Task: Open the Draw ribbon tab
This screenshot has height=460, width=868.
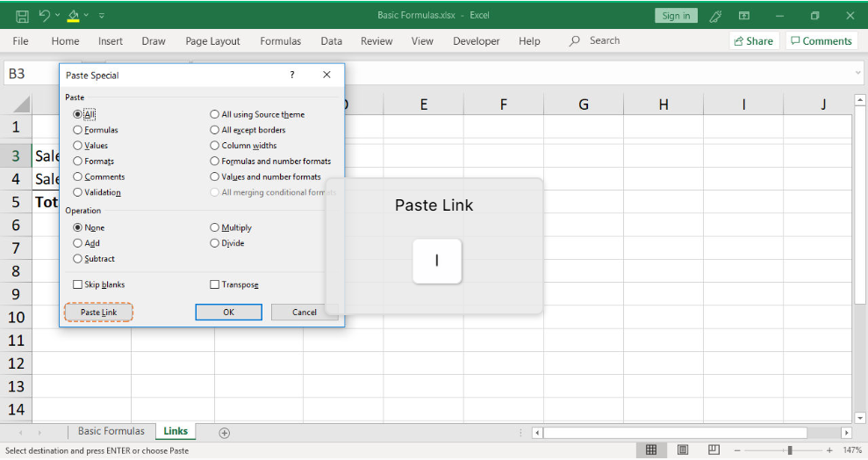Action: coord(154,41)
